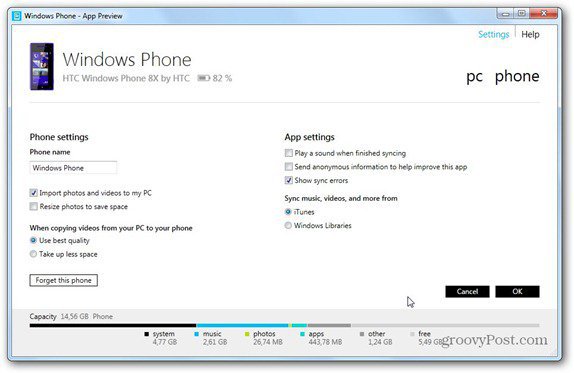This screenshot has height=373, width=574.
Task: Click the battery level icon
Action: click(x=204, y=78)
